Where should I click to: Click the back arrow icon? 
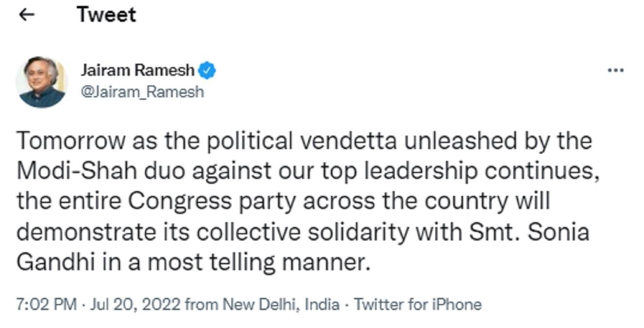pyautogui.click(x=26, y=15)
